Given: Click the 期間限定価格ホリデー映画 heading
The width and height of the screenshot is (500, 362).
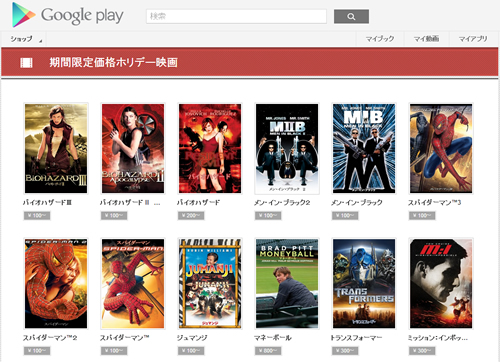Looking at the screenshot, I should pos(114,63).
